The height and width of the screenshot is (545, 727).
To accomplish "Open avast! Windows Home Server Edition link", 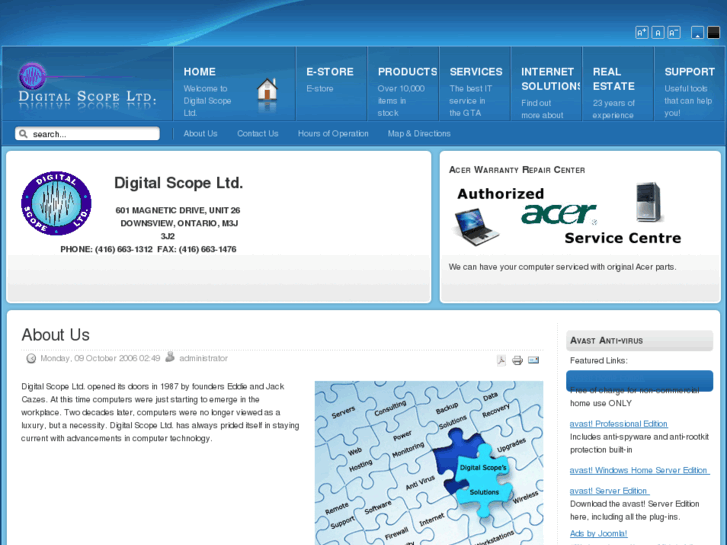I will point(640,470).
